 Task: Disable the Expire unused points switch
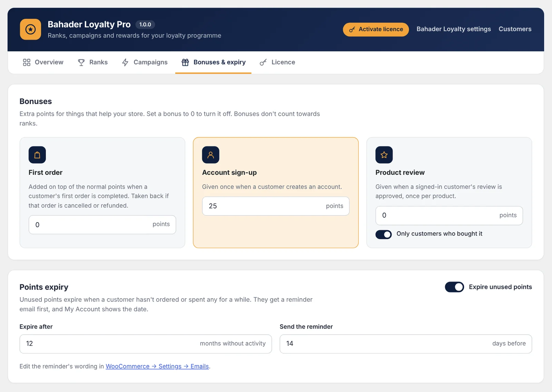pyautogui.click(x=454, y=287)
